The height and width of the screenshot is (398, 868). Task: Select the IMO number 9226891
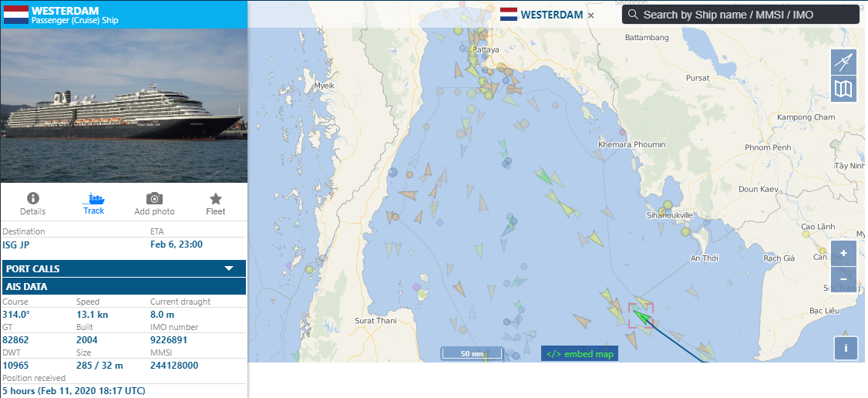(169, 340)
